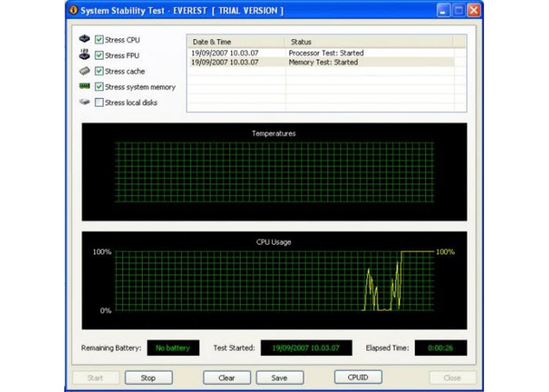Minimize the System Stability Test window
The image size is (549, 392).
(443, 11)
